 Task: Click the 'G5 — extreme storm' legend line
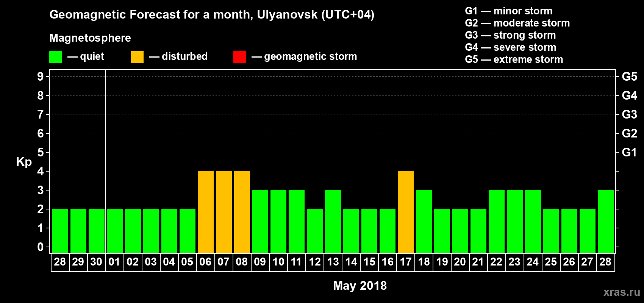(514, 59)
